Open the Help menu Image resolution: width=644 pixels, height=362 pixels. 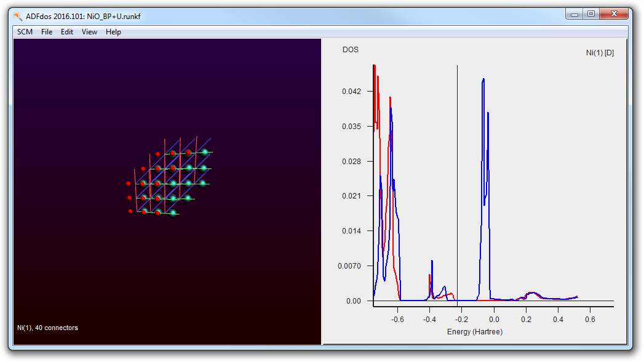pos(113,31)
